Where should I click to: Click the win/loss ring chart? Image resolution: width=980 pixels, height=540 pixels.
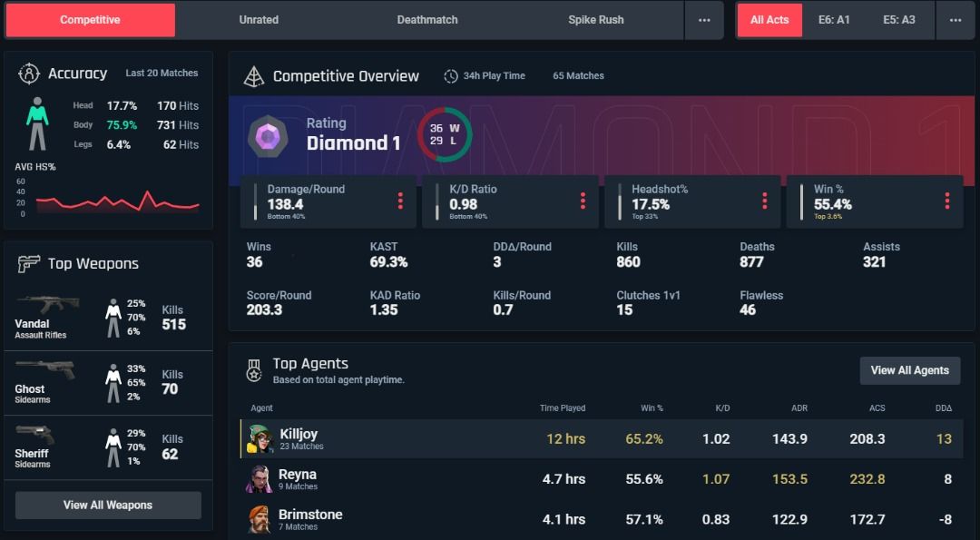(445, 135)
